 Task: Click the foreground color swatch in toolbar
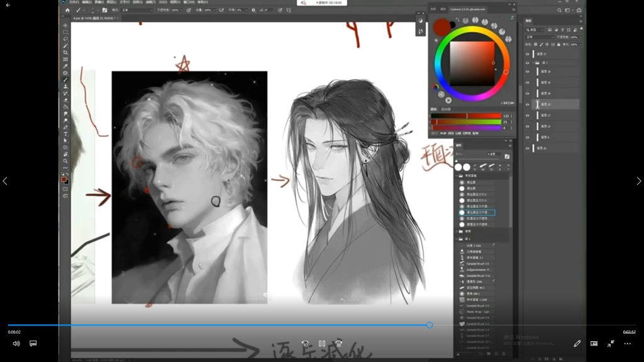pos(64,179)
